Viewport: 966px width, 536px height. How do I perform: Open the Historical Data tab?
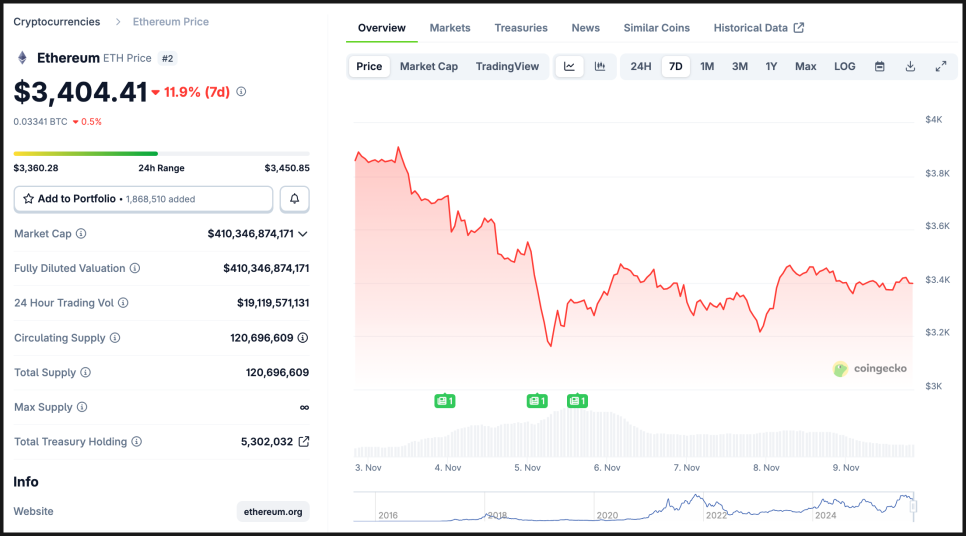(758, 28)
